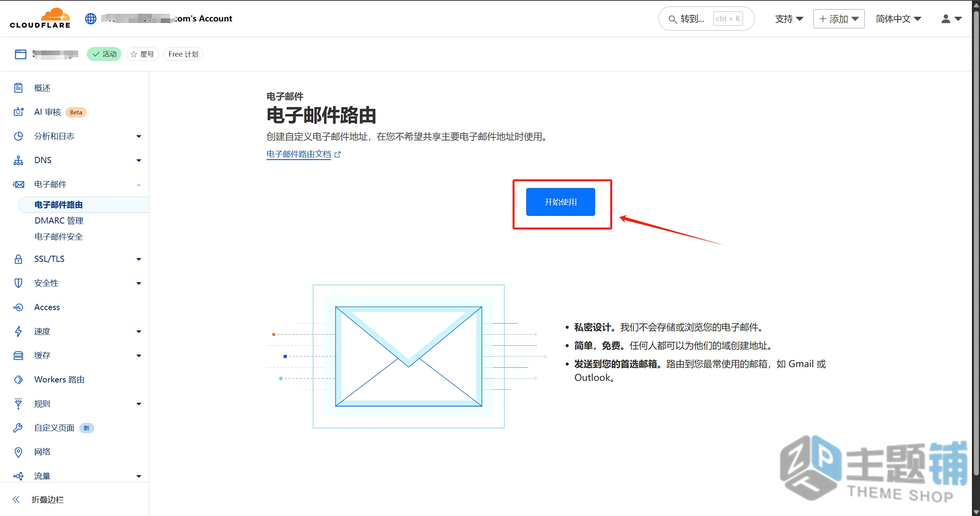Click external link icon after 电子邮件路由文档
980x516 pixels.
[x=337, y=154]
